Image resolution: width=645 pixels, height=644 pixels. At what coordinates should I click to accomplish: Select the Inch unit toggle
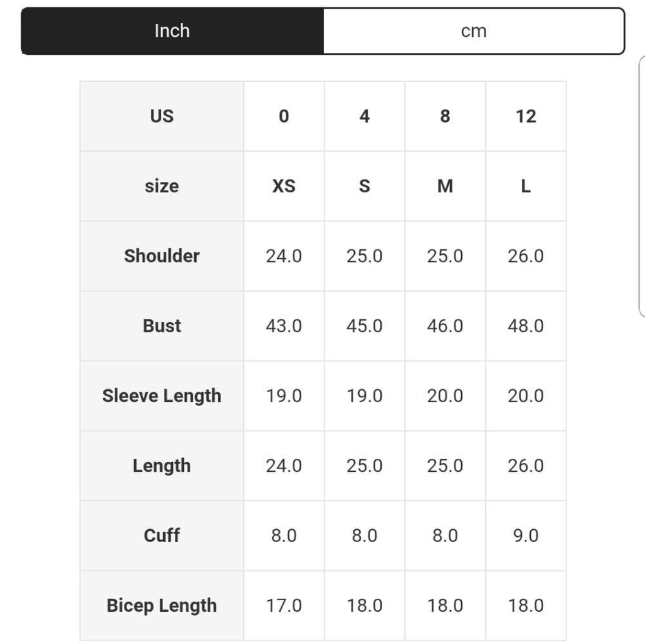[172, 31]
